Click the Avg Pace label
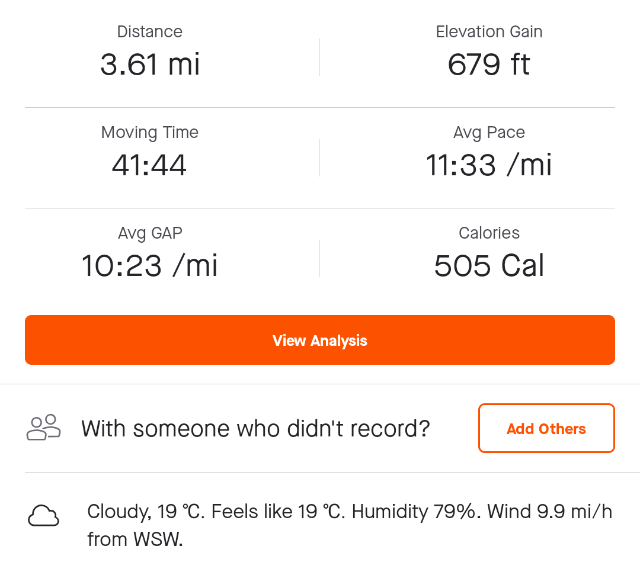 pos(489,133)
